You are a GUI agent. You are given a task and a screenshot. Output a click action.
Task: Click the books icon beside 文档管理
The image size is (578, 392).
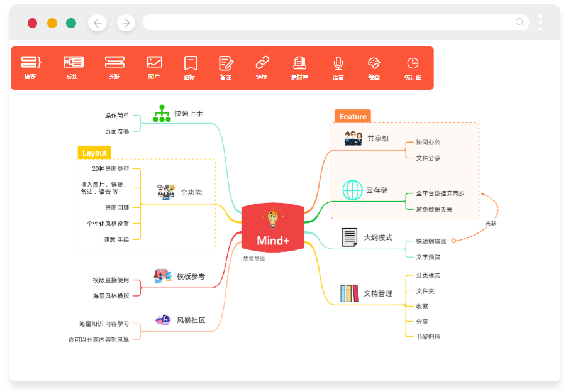350,293
